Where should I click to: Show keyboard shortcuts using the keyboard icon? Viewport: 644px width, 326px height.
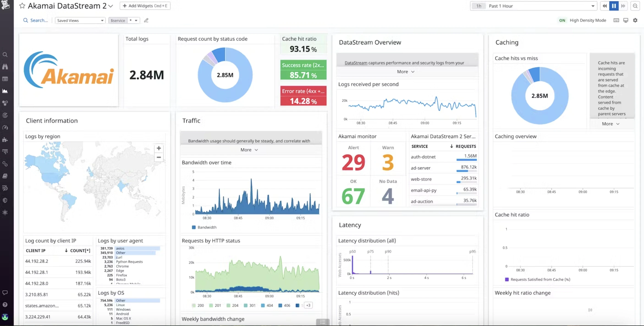(616, 20)
